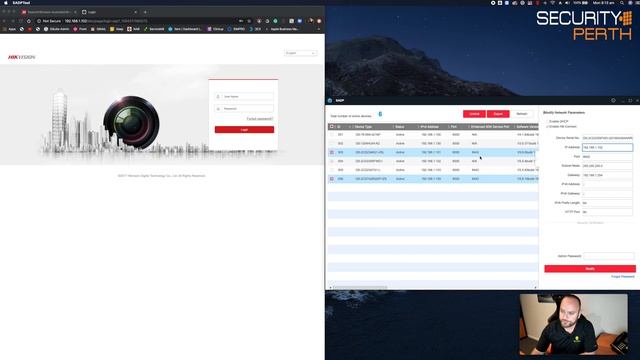Select the IP address cell in device row 001
The width and height of the screenshot is (640, 360).
coord(431,135)
